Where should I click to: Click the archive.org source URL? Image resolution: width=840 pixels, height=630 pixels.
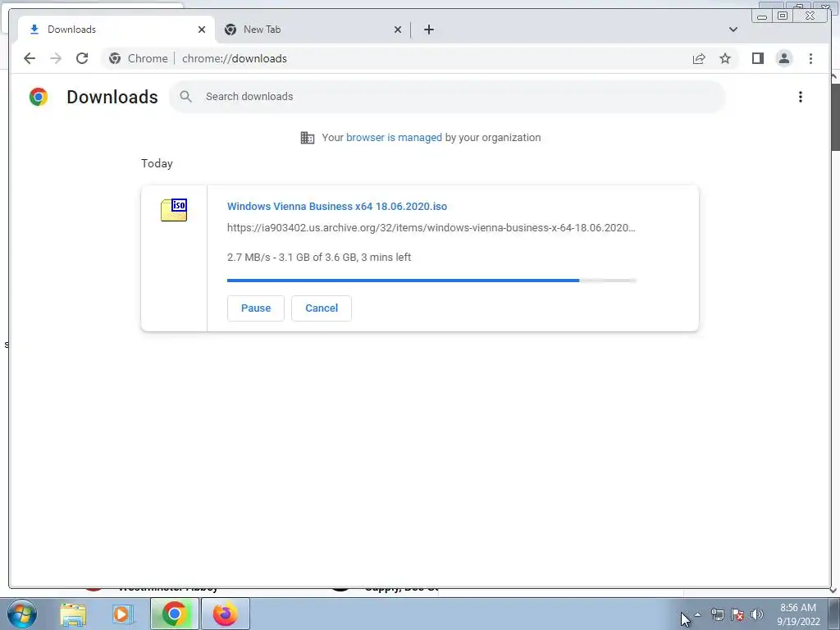coord(431,228)
